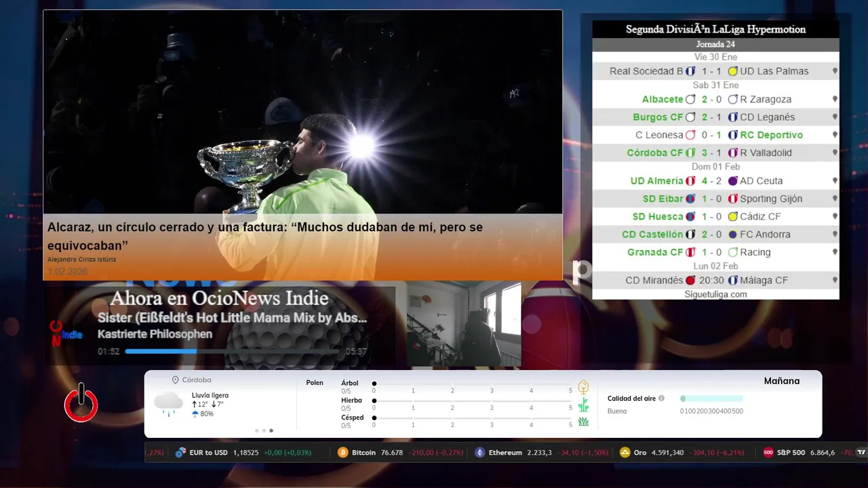Viewport: 868px width, 488px height.
Task: Click the 20:30 kickoff time
Action: click(712, 280)
